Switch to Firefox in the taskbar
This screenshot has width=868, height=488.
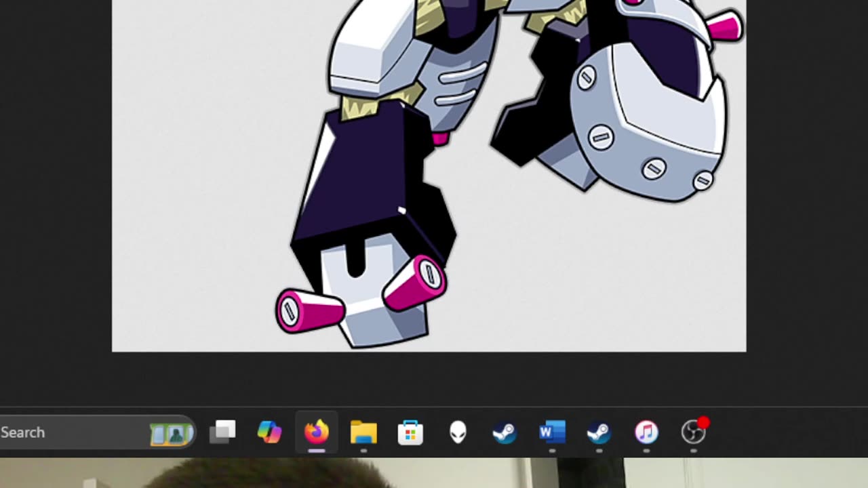click(x=316, y=432)
